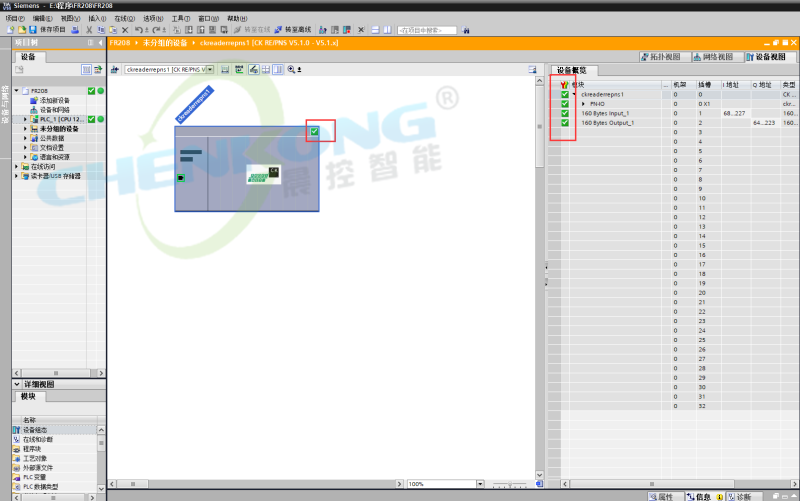This screenshot has height=501, width=800.
Task: Click the zoom magnifier icon in device view toolbar
Action: (x=291, y=69)
